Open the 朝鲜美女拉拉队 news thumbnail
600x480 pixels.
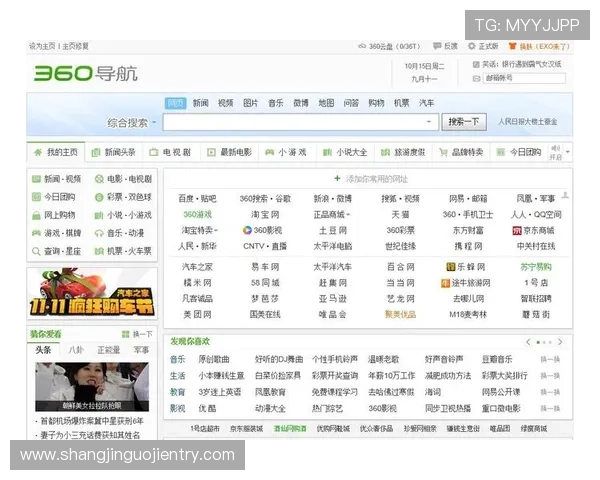[92, 387]
